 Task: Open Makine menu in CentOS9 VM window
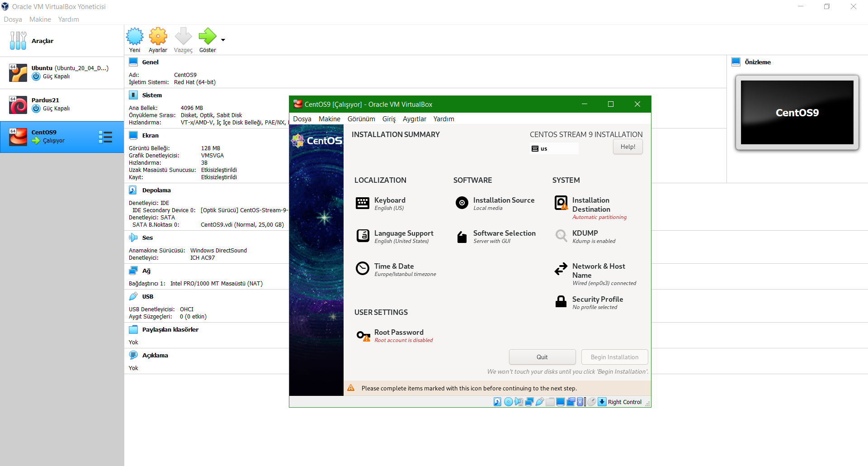pos(330,119)
